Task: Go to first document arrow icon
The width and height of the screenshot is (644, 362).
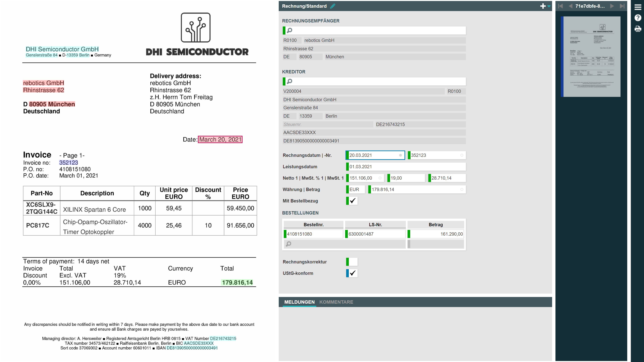Action: (560, 6)
